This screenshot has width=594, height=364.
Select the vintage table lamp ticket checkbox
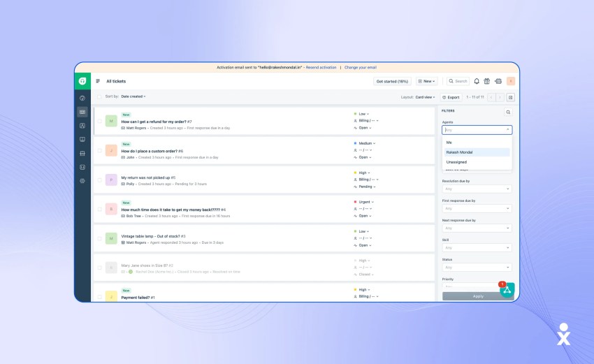pyautogui.click(x=100, y=239)
